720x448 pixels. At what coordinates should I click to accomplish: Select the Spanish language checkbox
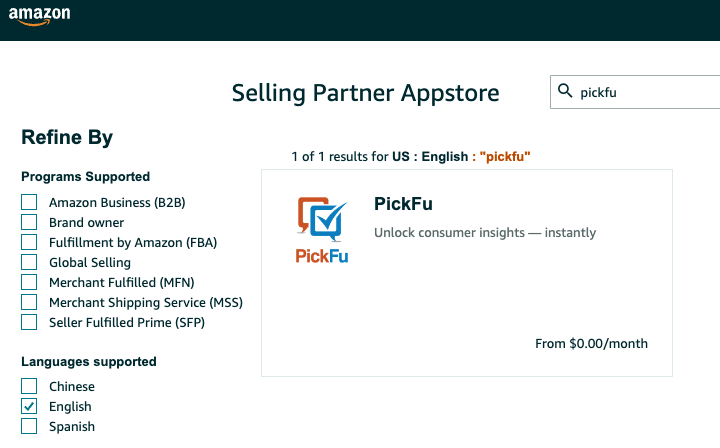point(29,426)
